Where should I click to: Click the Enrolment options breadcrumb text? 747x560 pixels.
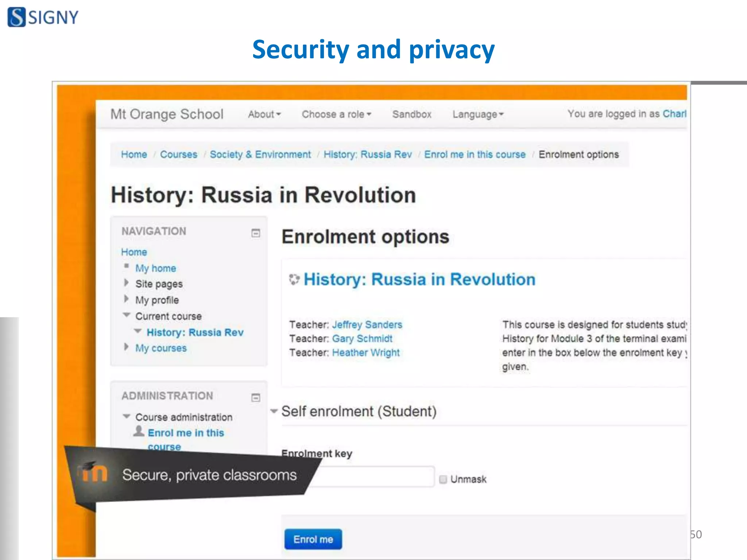(x=579, y=155)
